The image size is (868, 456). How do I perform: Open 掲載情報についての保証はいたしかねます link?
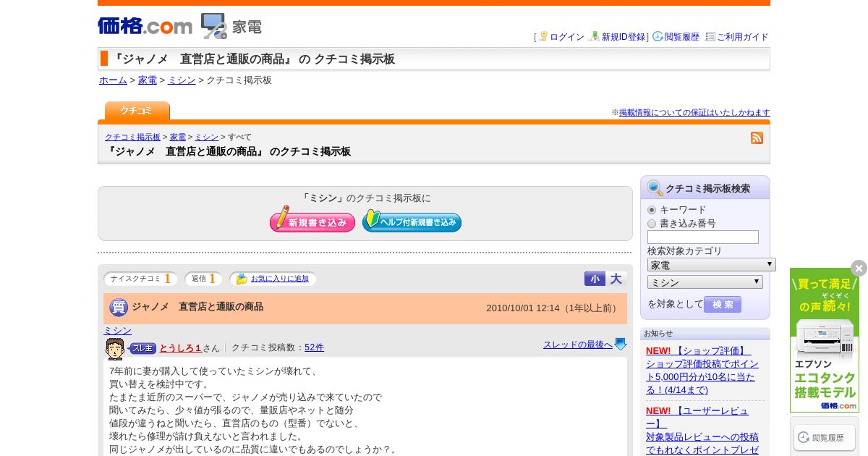(x=694, y=112)
